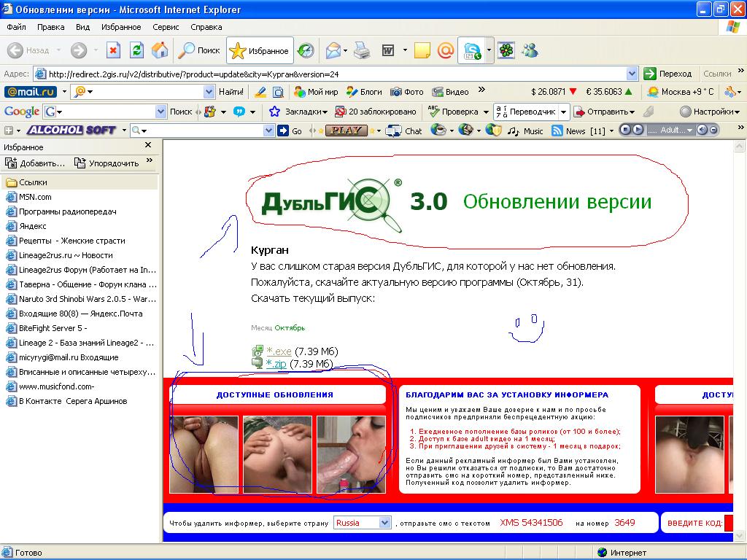The height and width of the screenshot is (560, 747).
Task: Click the Москва weather indicator
Action: [x=681, y=92]
